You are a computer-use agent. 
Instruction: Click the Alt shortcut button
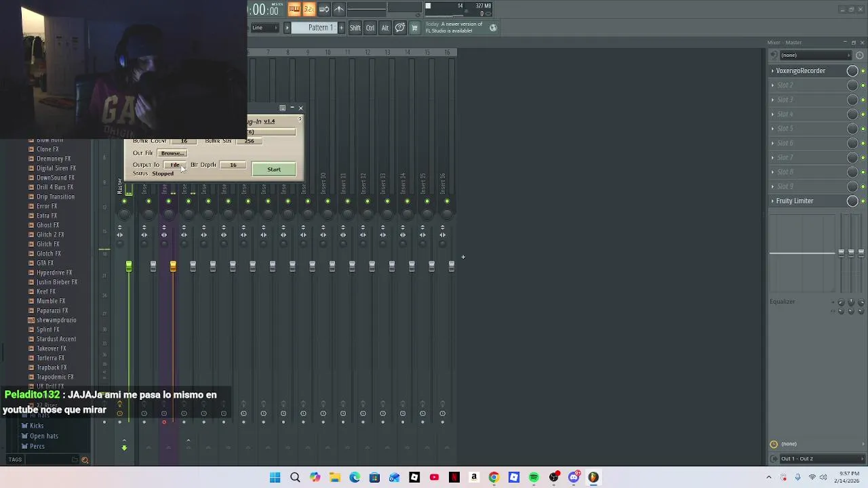[384, 28]
